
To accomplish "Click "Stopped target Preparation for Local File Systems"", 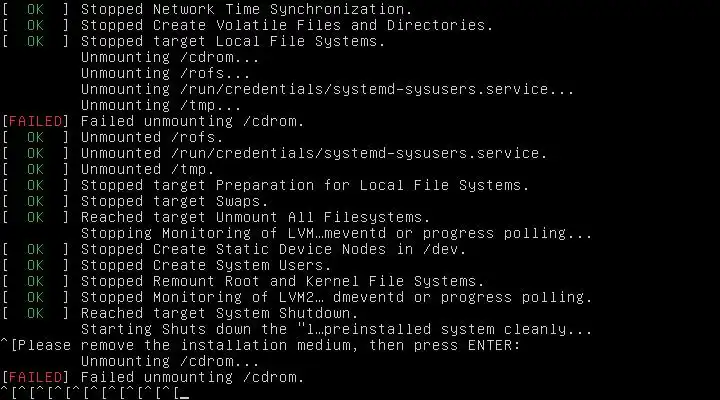I will point(304,185).
